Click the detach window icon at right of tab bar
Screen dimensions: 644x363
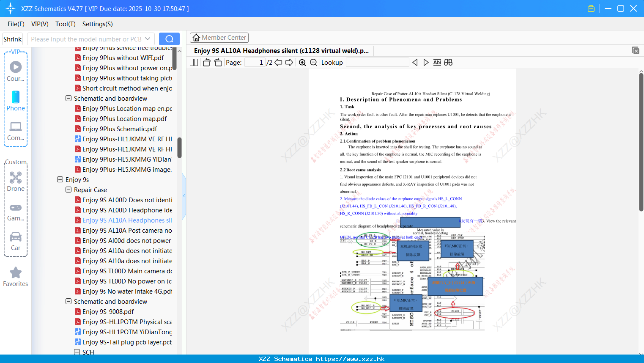[636, 51]
